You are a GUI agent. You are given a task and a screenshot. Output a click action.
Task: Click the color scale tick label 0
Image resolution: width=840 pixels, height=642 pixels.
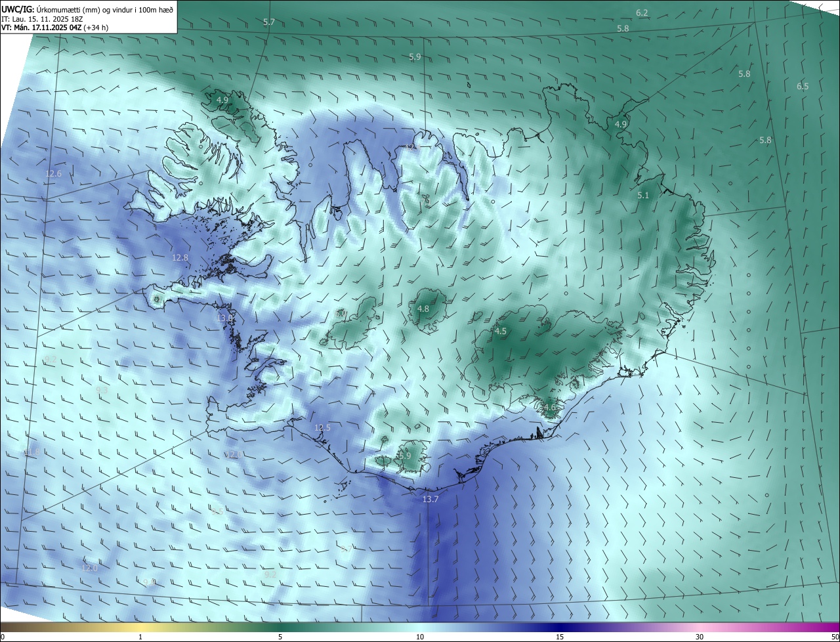click(x=3, y=637)
